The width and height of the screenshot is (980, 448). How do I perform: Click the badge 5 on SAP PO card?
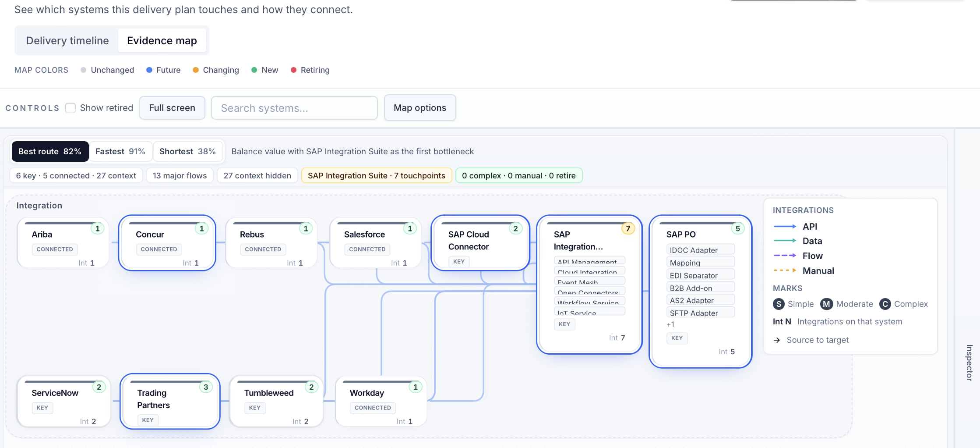tap(738, 228)
